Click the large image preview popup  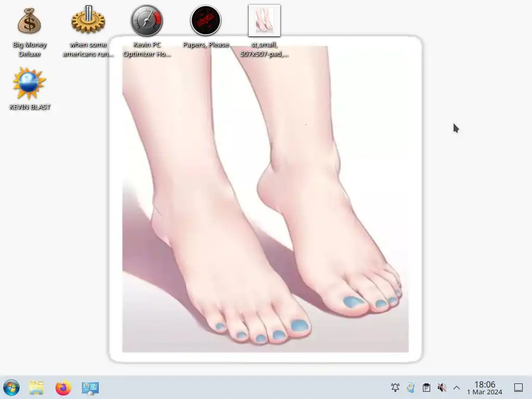[x=265, y=199]
